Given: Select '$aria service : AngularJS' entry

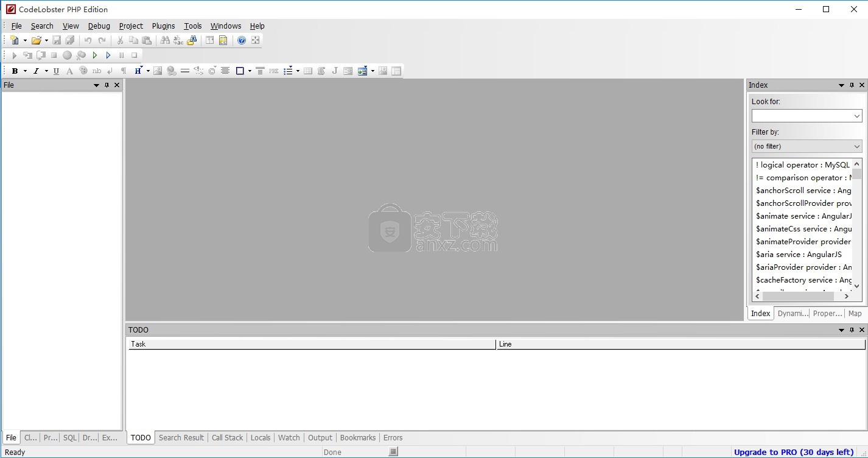Looking at the screenshot, I should coord(799,255).
